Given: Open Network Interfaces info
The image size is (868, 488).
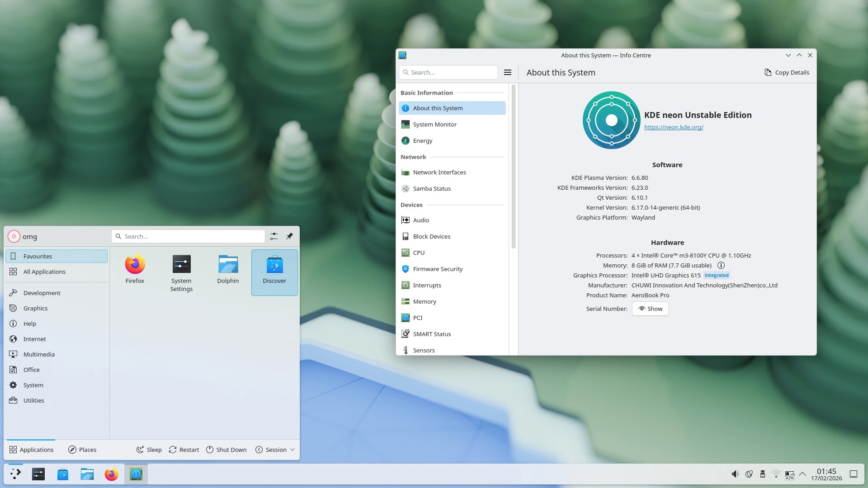Looking at the screenshot, I should click(x=439, y=172).
